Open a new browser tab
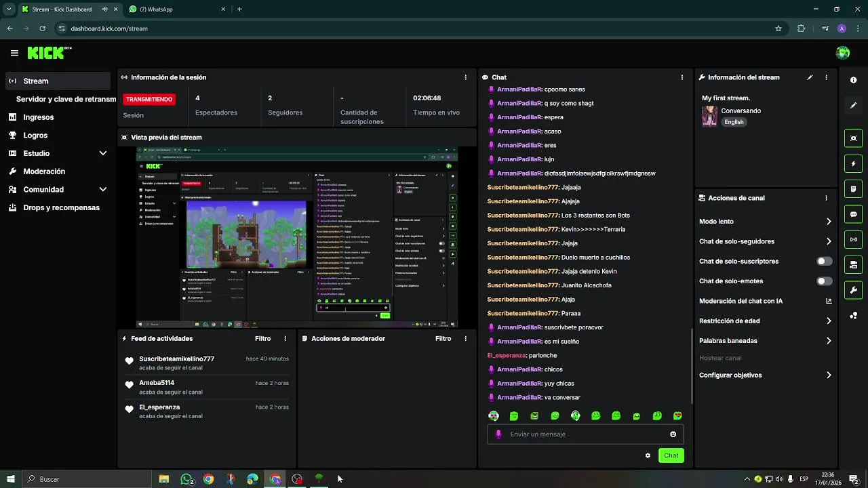 pyautogui.click(x=239, y=9)
